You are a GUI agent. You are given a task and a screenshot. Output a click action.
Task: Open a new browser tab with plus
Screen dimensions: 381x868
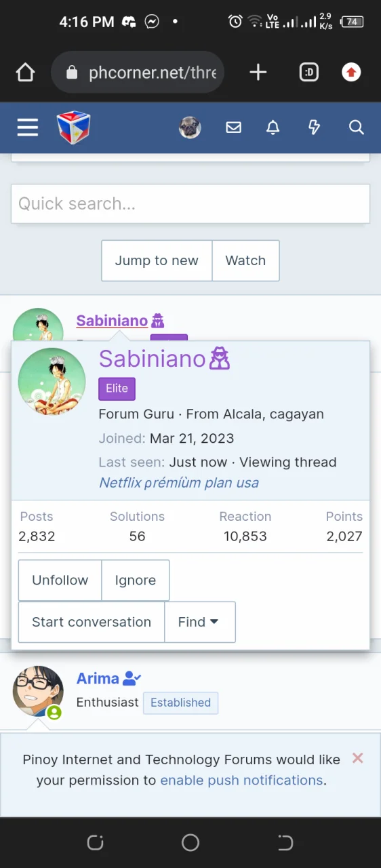(258, 73)
